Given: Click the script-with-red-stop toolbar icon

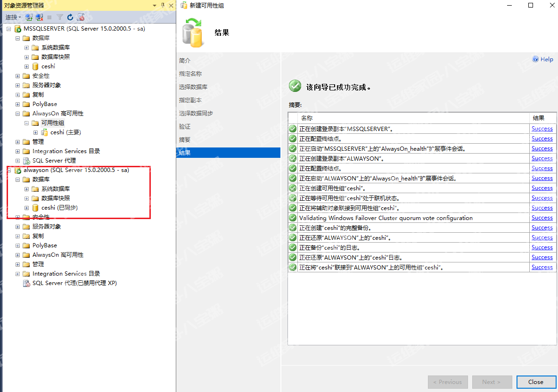Looking at the screenshot, I should click(x=81, y=17).
